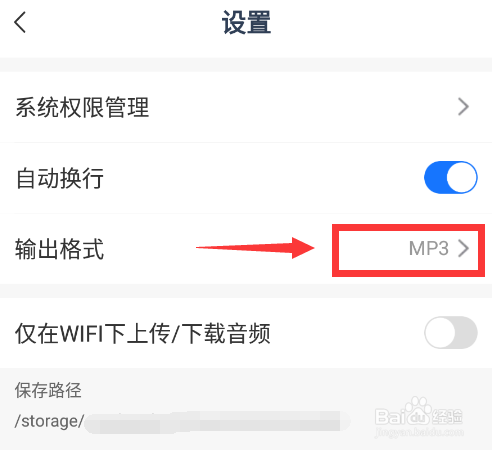Tap the 仅在WIFI下上传/下载音频 label
Viewport: 492px width, 450px height.
tap(143, 333)
